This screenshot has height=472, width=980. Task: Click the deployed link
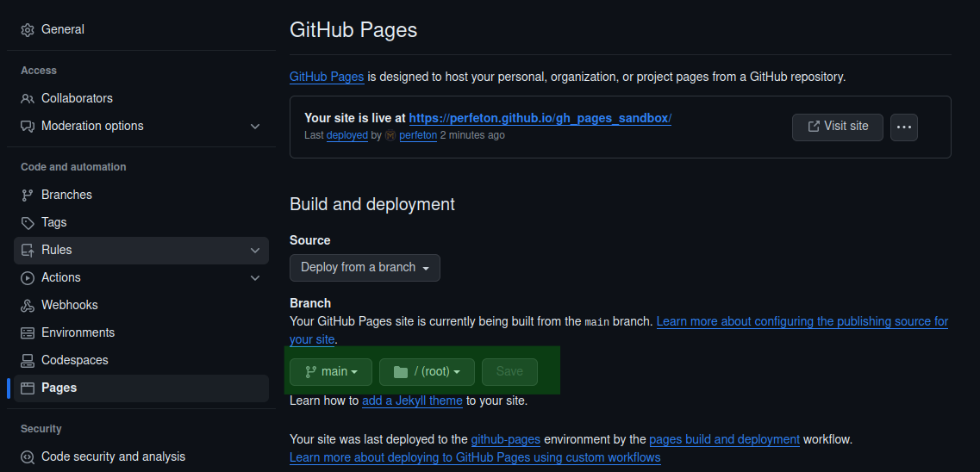coord(346,135)
